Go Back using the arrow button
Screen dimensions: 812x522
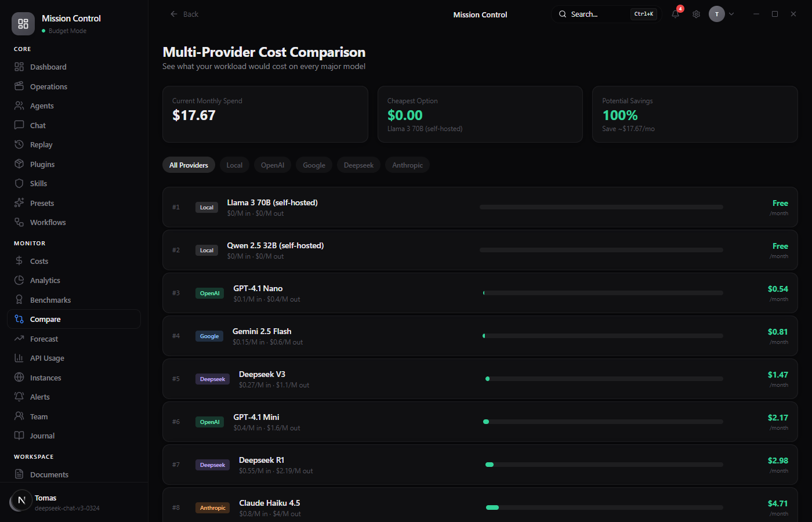pyautogui.click(x=184, y=14)
